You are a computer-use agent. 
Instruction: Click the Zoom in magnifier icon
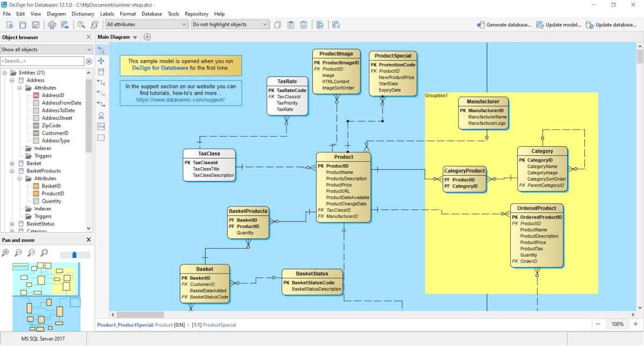click(x=6, y=253)
